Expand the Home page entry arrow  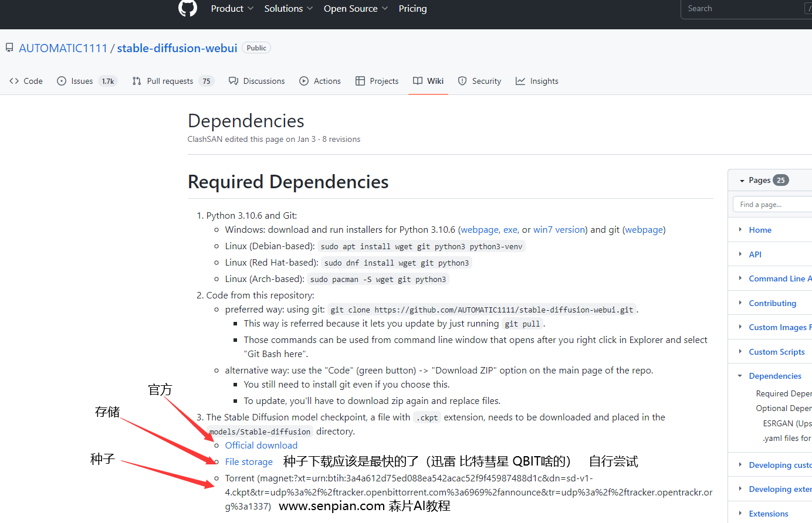coord(740,230)
